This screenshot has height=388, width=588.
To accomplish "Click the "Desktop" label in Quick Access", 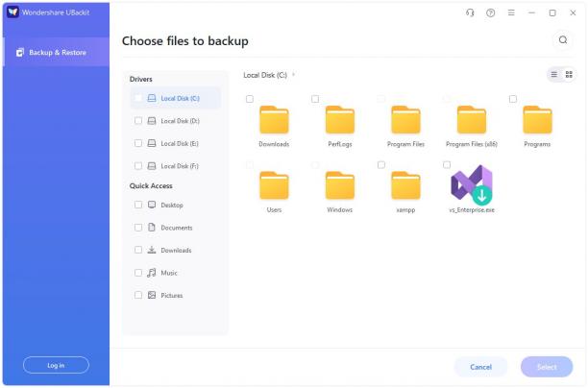I will click(x=172, y=206).
